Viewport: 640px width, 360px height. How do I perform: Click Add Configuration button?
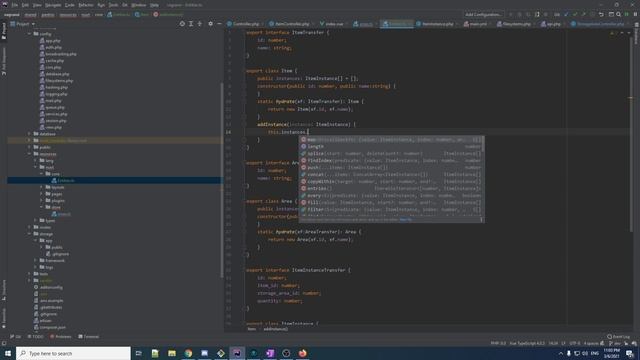[x=484, y=14]
